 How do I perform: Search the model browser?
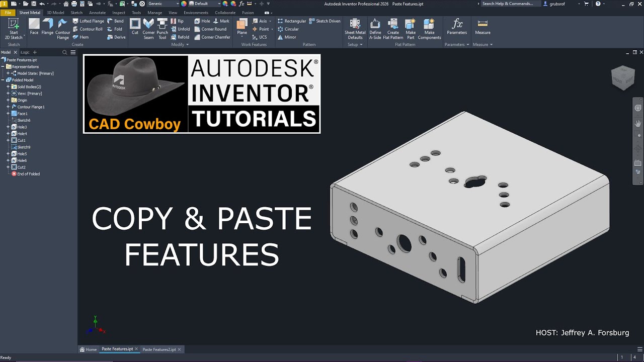tap(65, 52)
